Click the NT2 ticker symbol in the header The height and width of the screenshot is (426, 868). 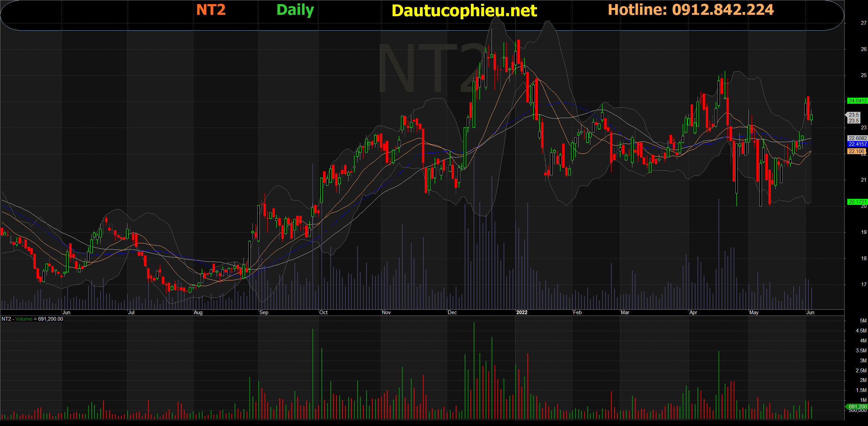pyautogui.click(x=211, y=10)
